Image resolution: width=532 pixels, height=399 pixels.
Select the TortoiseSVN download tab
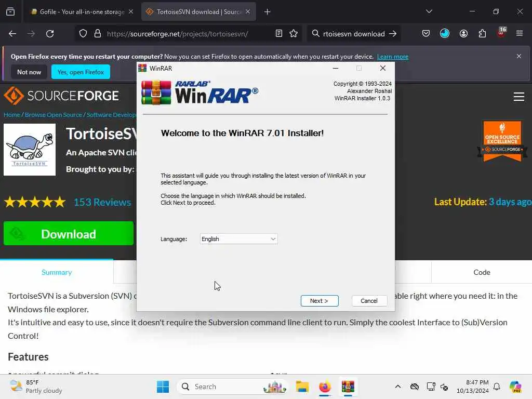pos(199,12)
